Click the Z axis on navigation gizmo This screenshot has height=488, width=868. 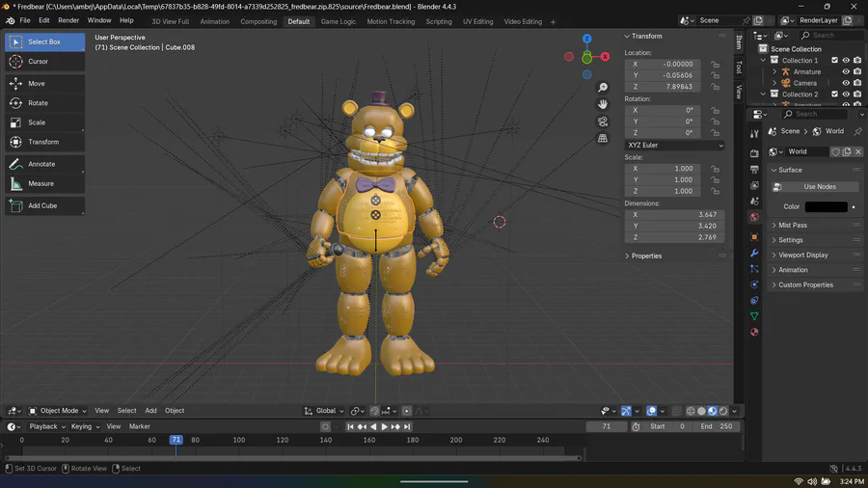pyautogui.click(x=586, y=39)
